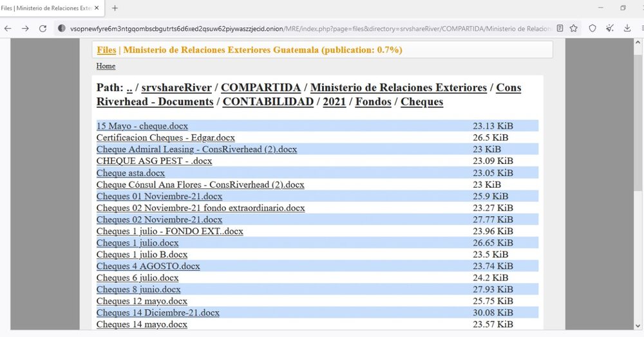Open Cheques 8 junio.docx

(138, 289)
